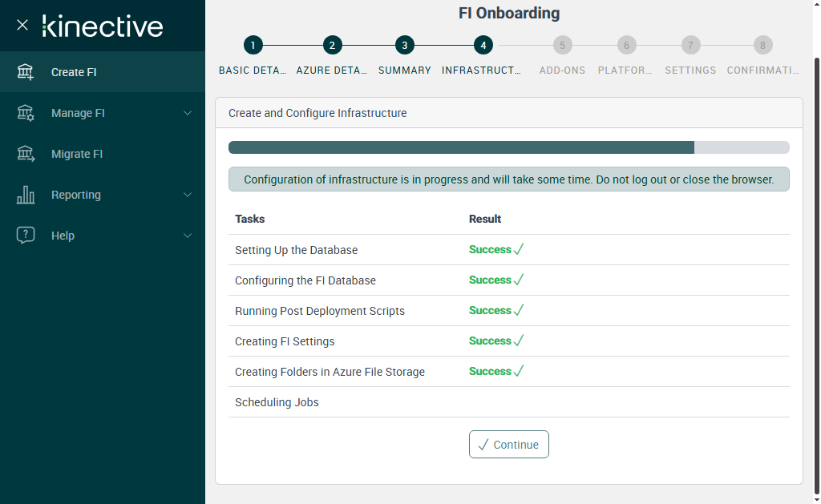Expand the Reporting menu chevron
821x504 pixels.
(x=188, y=195)
